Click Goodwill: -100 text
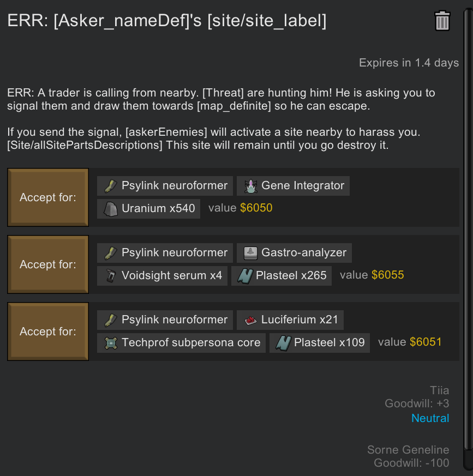 click(411, 463)
